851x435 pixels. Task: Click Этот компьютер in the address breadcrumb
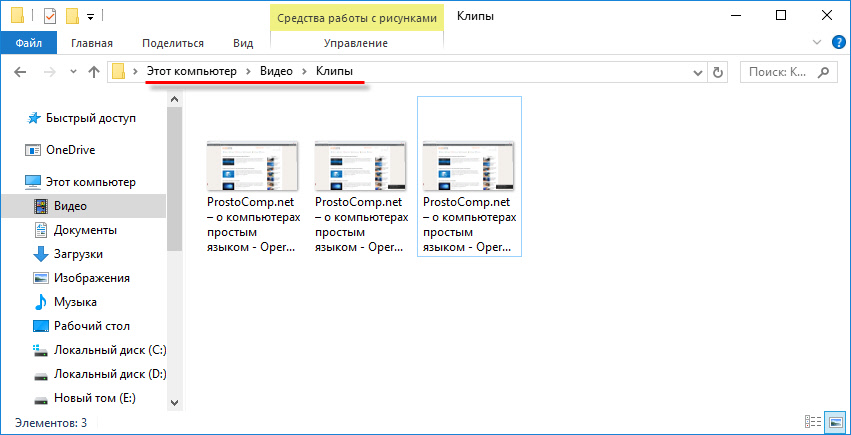pos(192,72)
